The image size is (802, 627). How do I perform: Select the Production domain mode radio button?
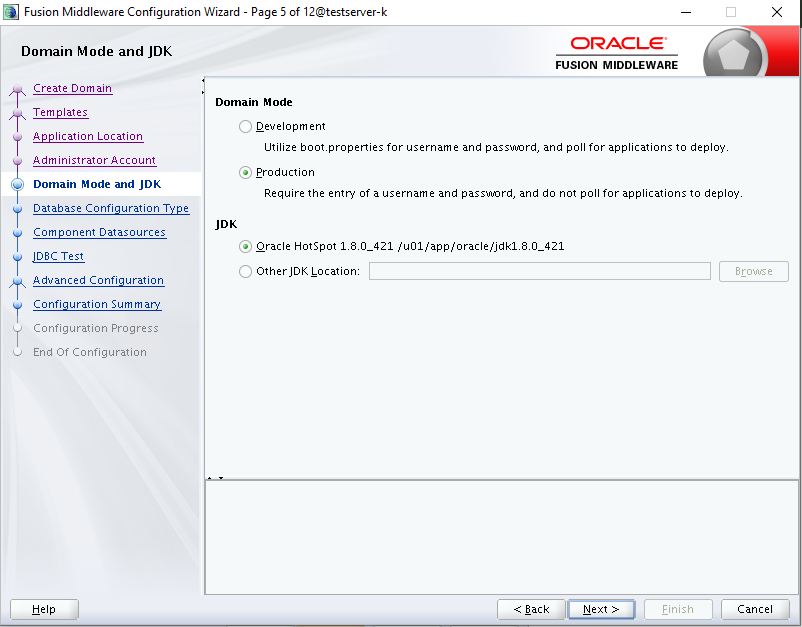pos(246,172)
